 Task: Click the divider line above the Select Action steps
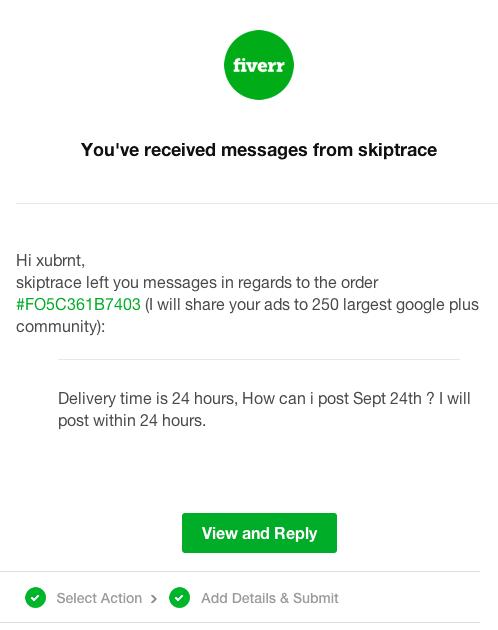coord(240,571)
